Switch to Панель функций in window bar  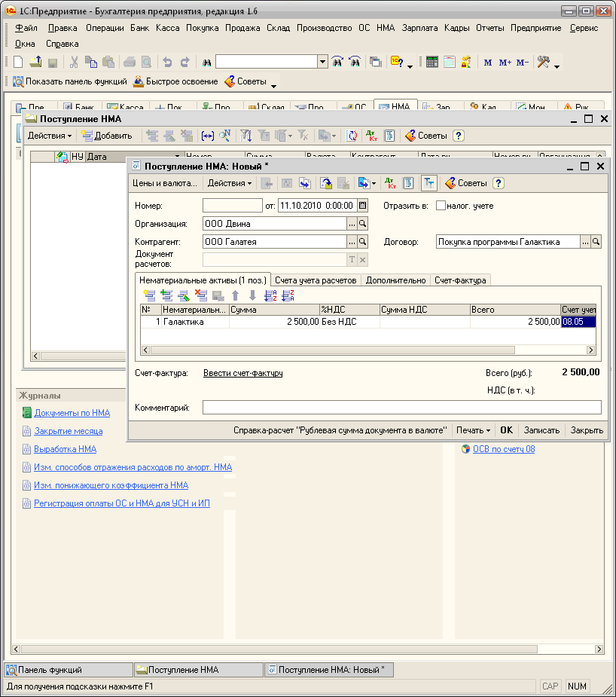coord(69,670)
